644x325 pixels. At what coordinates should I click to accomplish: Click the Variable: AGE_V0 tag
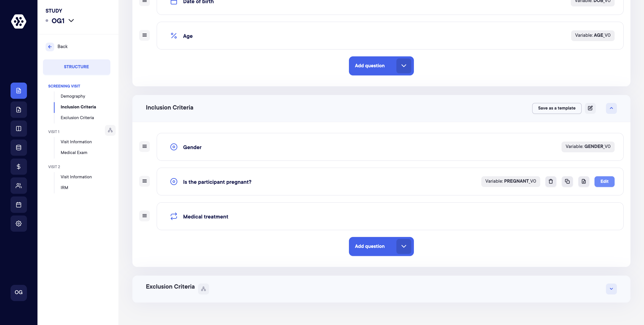point(593,35)
